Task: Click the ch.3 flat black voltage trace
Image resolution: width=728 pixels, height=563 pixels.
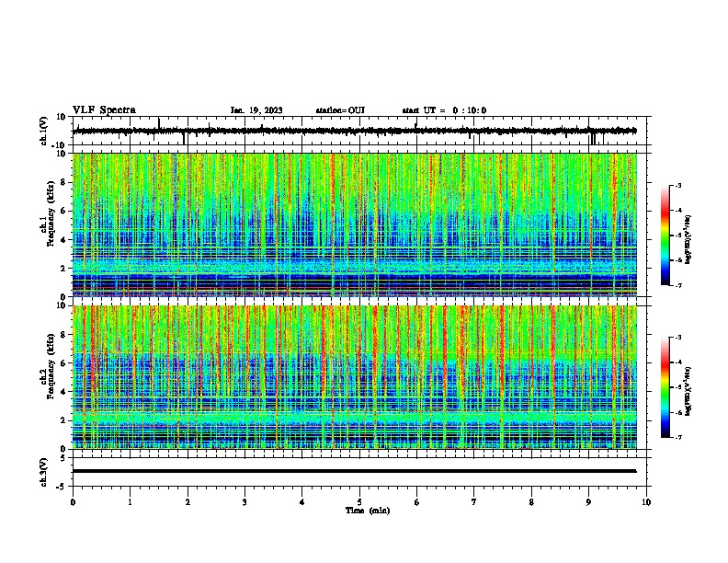Action: pos(354,471)
